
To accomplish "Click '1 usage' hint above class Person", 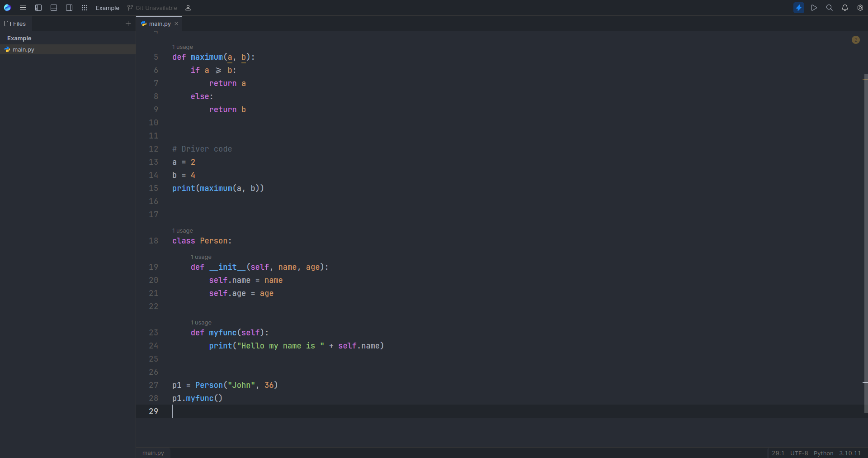I will pos(183,230).
